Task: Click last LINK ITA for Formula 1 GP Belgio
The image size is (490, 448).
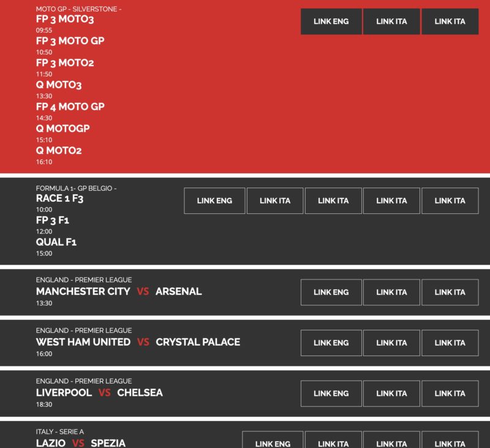Action: (450, 200)
